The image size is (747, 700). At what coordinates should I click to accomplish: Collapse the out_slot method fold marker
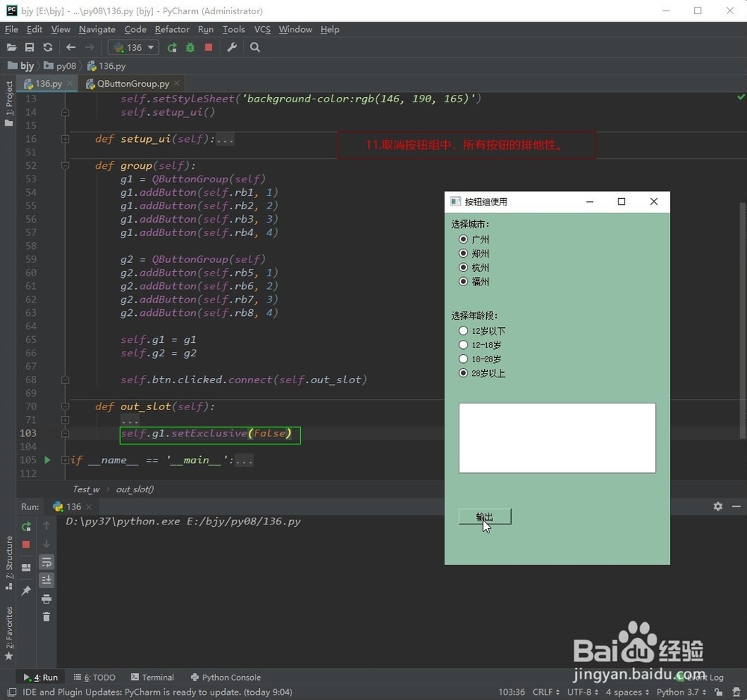click(x=65, y=406)
